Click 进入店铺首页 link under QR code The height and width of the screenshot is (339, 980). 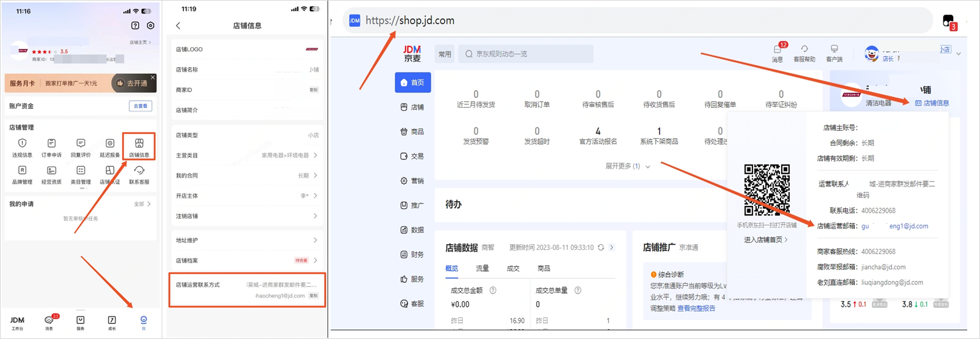click(x=766, y=240)
